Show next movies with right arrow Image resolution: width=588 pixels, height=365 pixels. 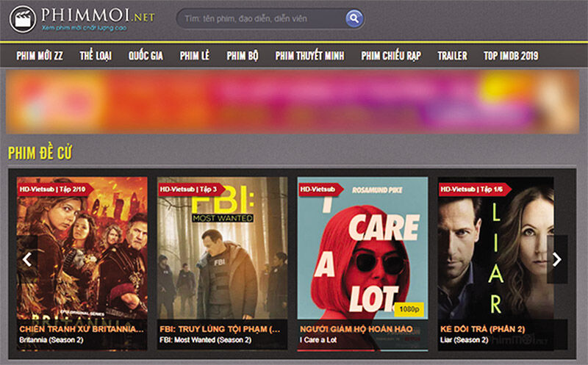pos(557,259)
